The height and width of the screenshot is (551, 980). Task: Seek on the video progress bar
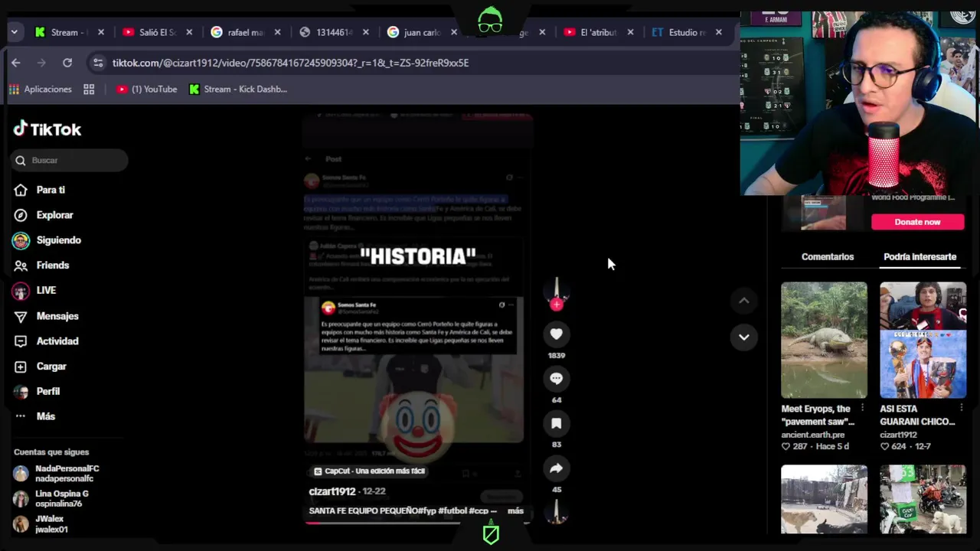pyautogui.click(x=417, y=523)
